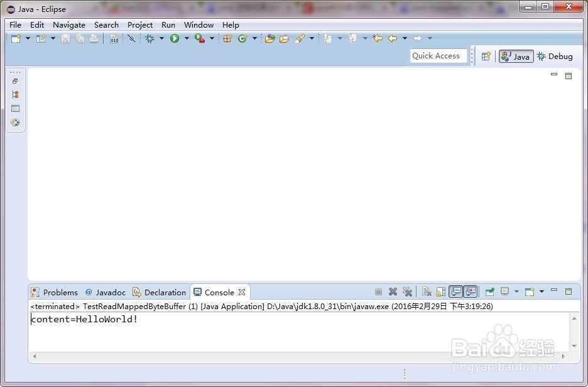This screenshot has height=387, width=588.
Task: Click the Restore icon in left trim
Action: click(15, 81)
